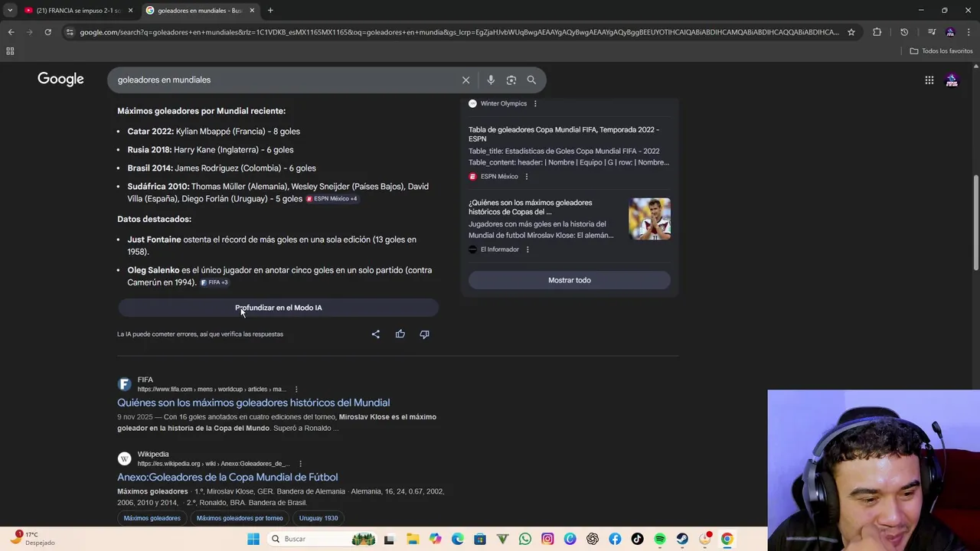Image resolution: width=980 pixels, height=551 pixels.
Task: Close the FRANCIA se impuso tab
Action: pos(130,10)
